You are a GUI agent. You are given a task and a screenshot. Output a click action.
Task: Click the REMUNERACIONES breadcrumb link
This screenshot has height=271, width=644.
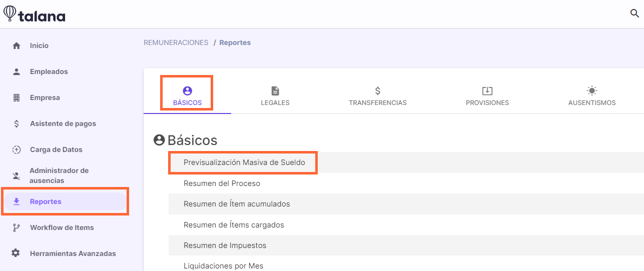pyautogui.click(x=176, y=42)
